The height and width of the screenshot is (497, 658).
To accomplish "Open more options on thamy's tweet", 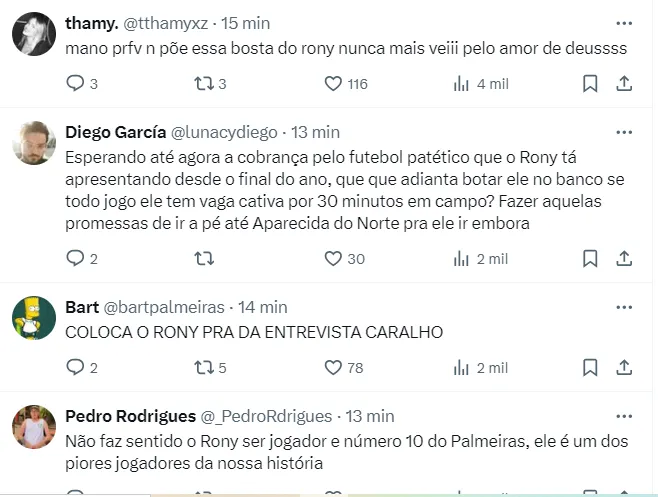I will pyautogui.click(x=623, y=21).
